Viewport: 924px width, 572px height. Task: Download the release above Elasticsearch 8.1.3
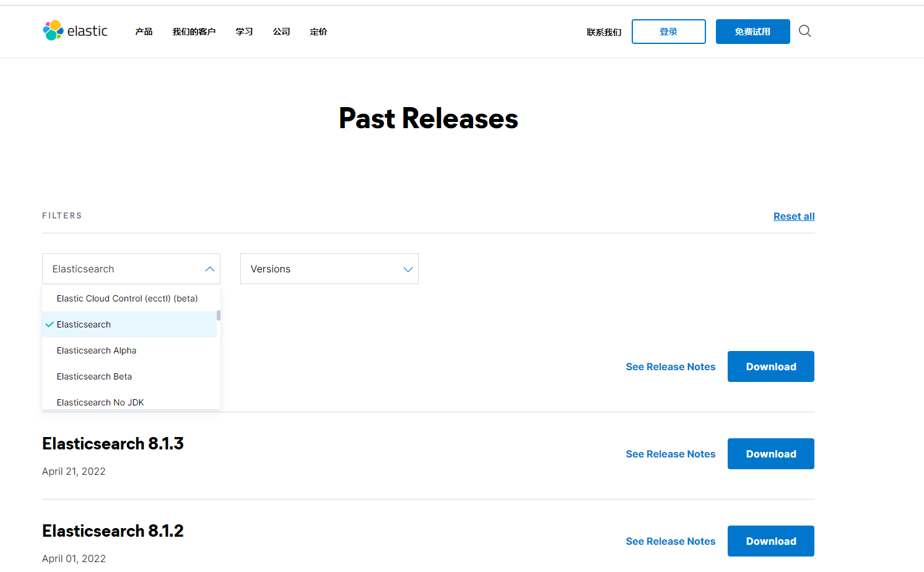click(x=771, y=366)
